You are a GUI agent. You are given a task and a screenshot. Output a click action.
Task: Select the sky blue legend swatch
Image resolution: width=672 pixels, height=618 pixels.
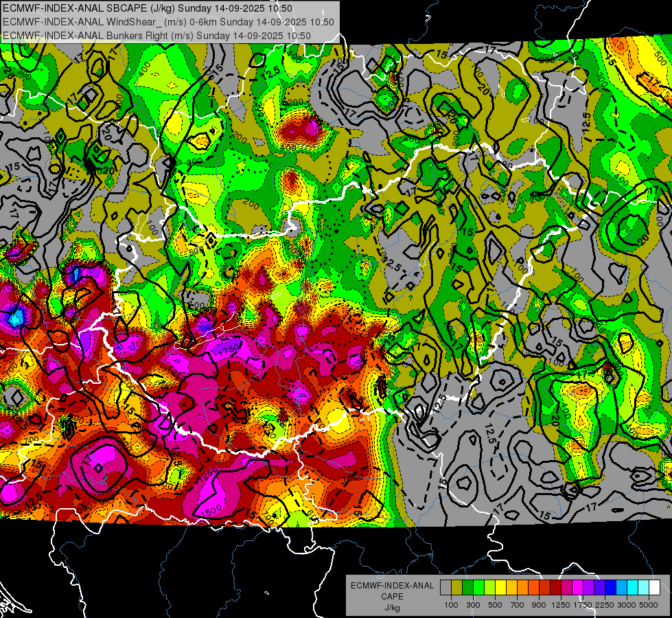pyautogui.click(x=621, y=588)
